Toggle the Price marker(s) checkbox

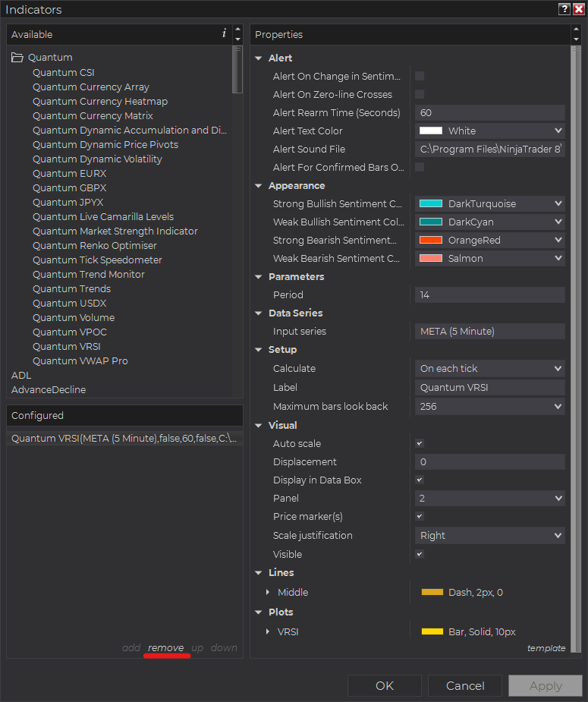click(x=420, y=516)
